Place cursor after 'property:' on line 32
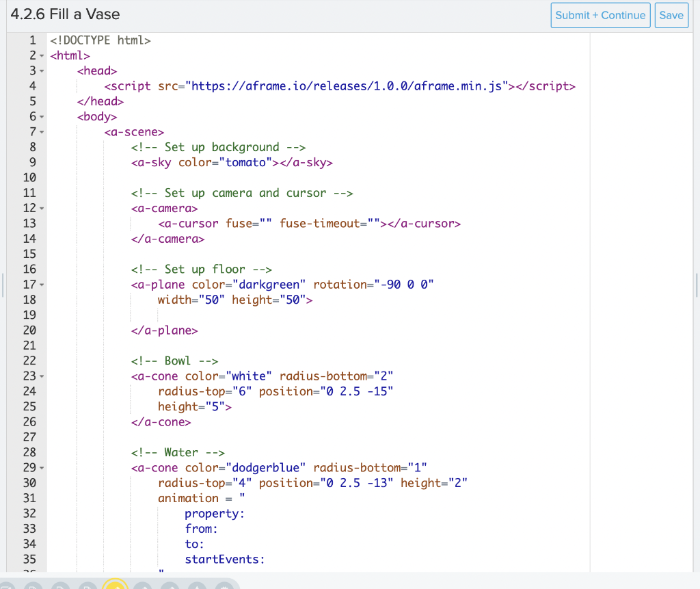Viewport: 700px width, 589px height. pyautogui.click(x=245, y=514)
